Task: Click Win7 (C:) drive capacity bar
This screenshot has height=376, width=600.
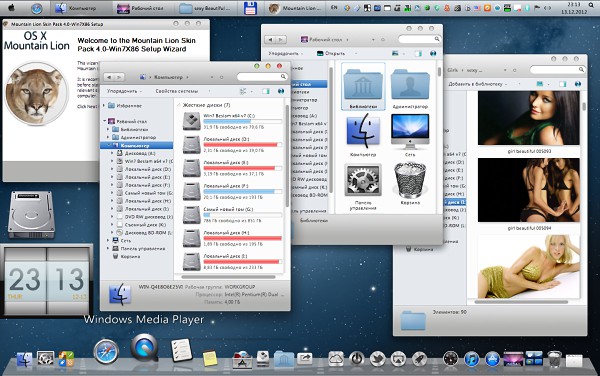Action: click(x=242, y=121)
